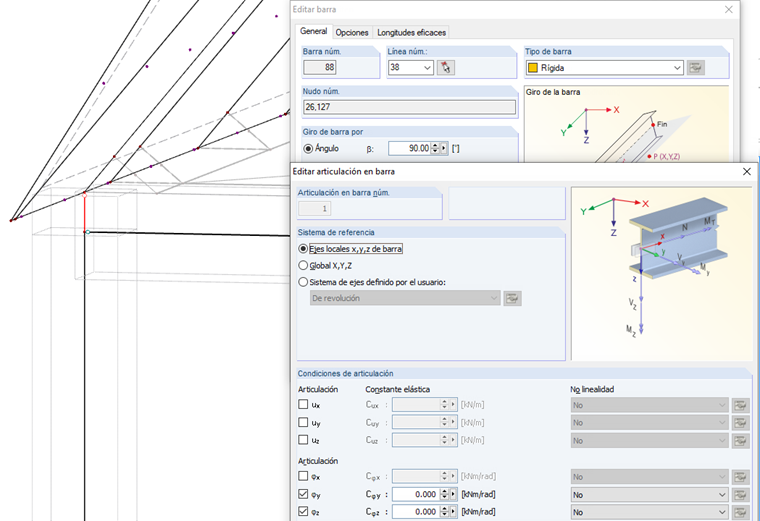
Task: Click the Cφx constant field
Action: pos(415,476)
